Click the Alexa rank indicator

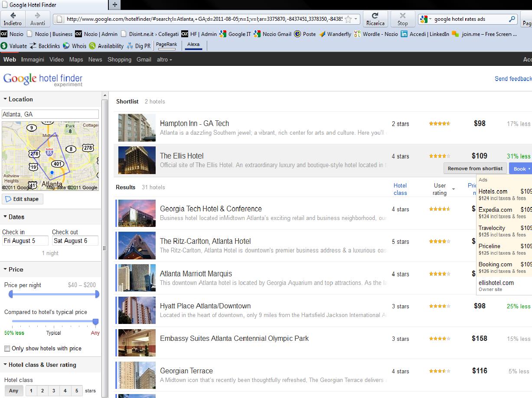pyautogui.click(x=193, y=45)
